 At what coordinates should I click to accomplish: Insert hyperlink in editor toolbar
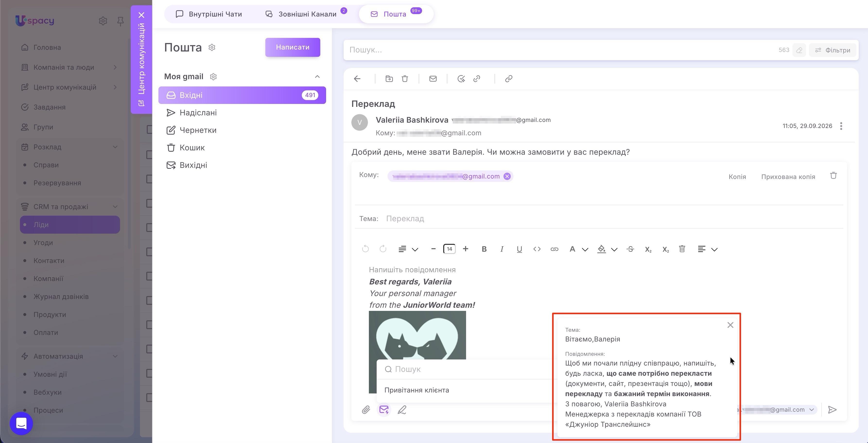pos(554,249)
